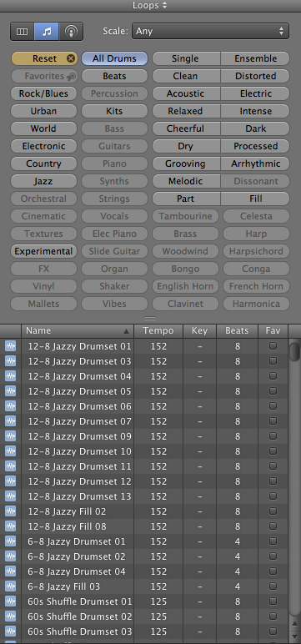Sort loops by the Key column
The image size is (301, 644).
(x=199, y=330)
